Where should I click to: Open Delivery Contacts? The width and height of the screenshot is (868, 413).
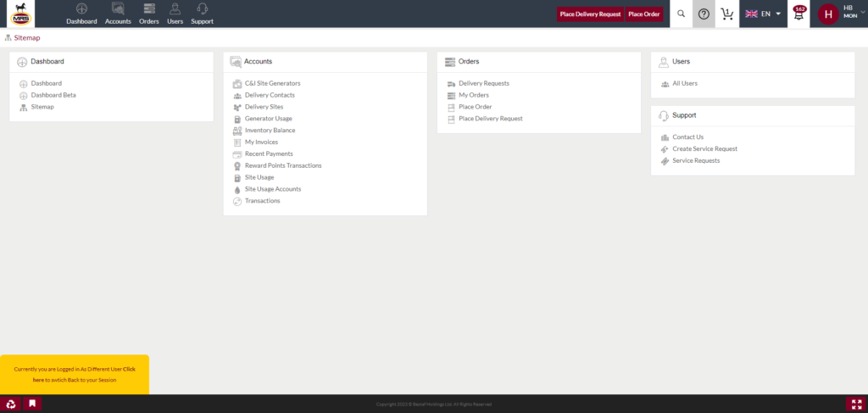point(270,95)
